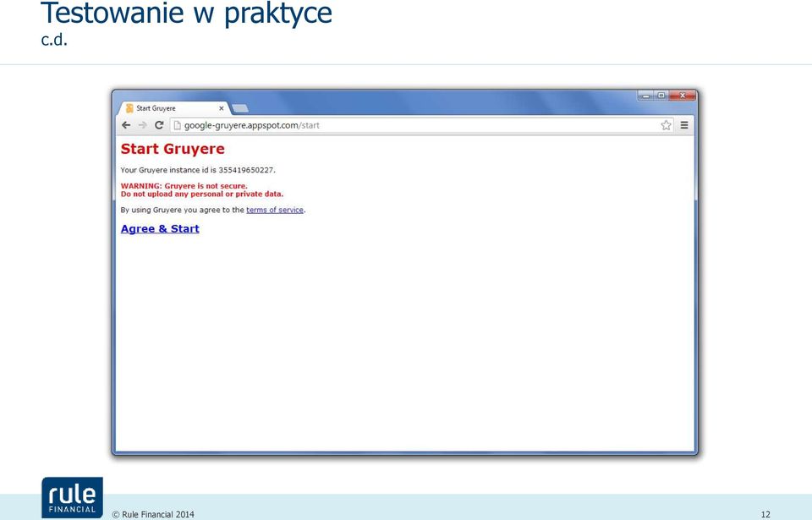The image size is (812, 520).
Task: Click the browser forward arrow
Action: 142,125
